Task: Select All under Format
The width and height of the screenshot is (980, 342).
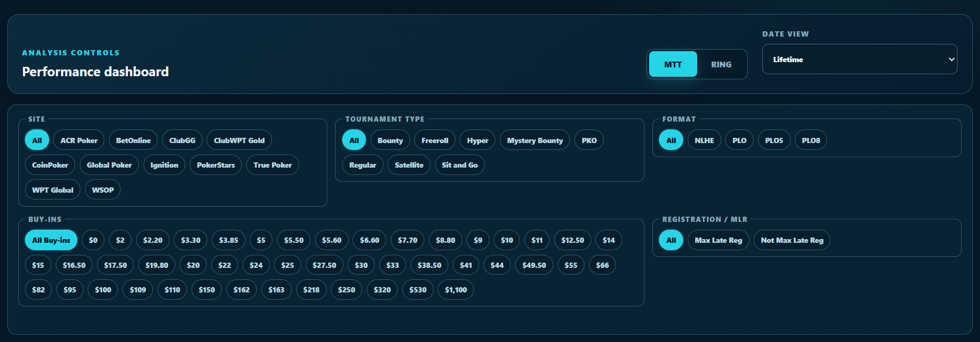Action: [671, 140]
